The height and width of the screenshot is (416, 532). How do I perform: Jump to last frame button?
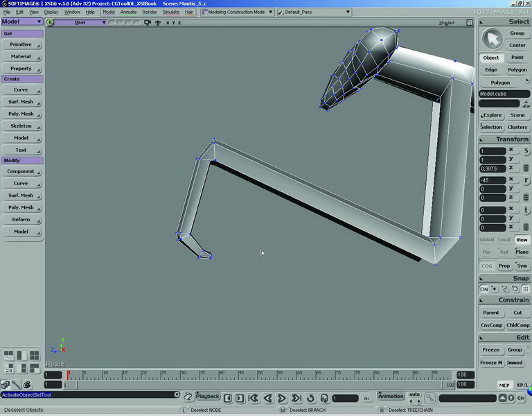[x=296, y=398]
